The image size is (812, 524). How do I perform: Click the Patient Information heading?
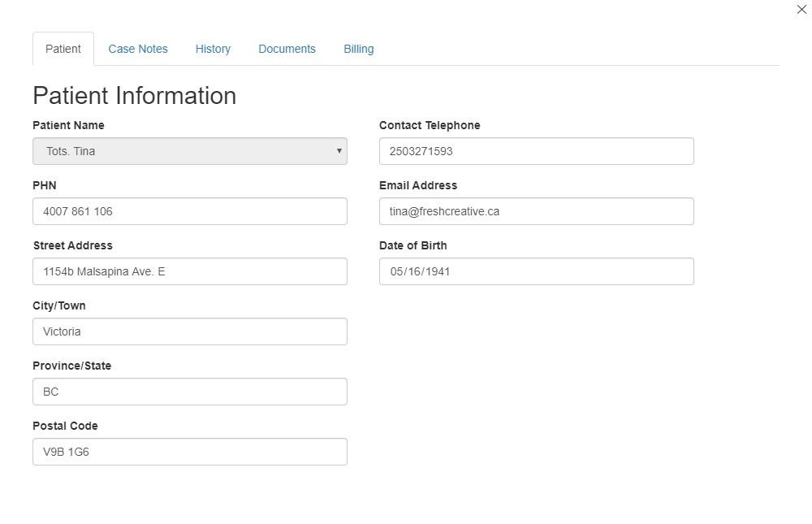(135, 96)
